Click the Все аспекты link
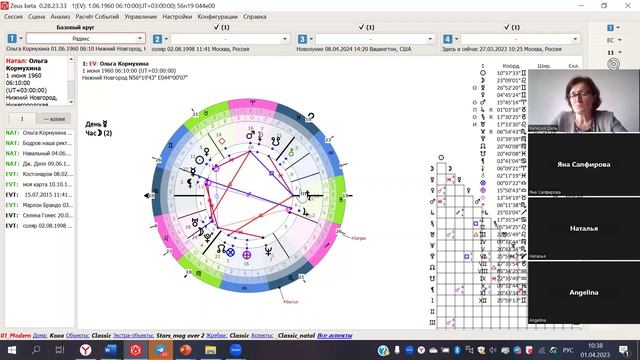Viewport: 640px width, 360px height. [x=334, y=336]
